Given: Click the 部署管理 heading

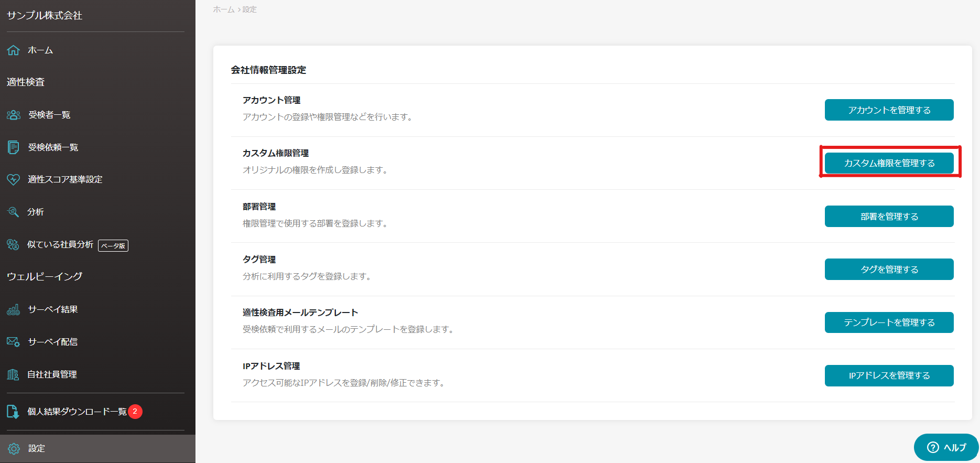Looking at the screenshot, I should [x=259, y=207].
